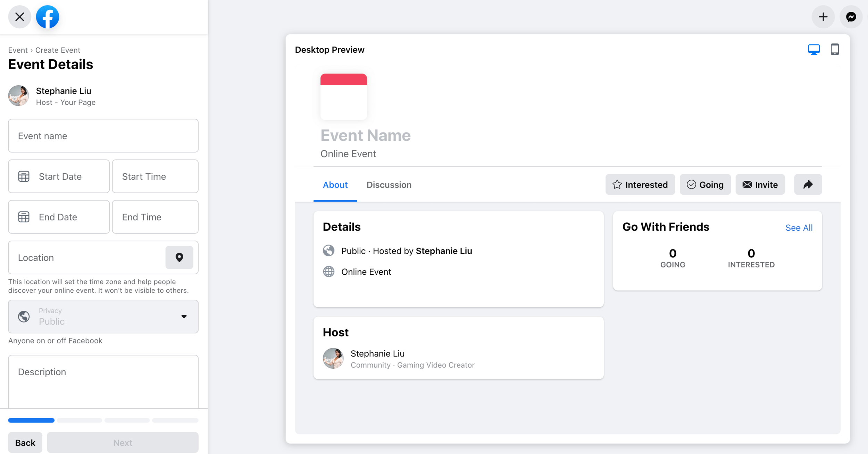This screenshot has height=454, width=868.
Task: Switch preview to desktop view
Action: tap(814, 49)
